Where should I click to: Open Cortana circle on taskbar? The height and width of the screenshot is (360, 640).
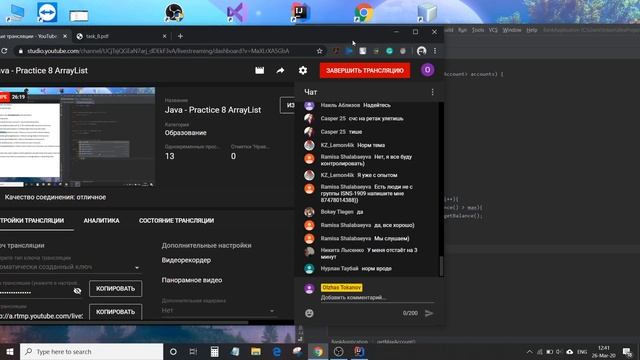pos(173,351)
